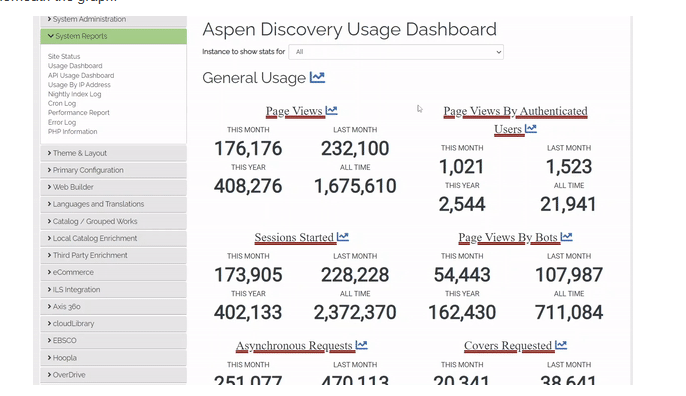Expand Languages and Translations section
686x396 pixels.
click(x=113, y=204)
